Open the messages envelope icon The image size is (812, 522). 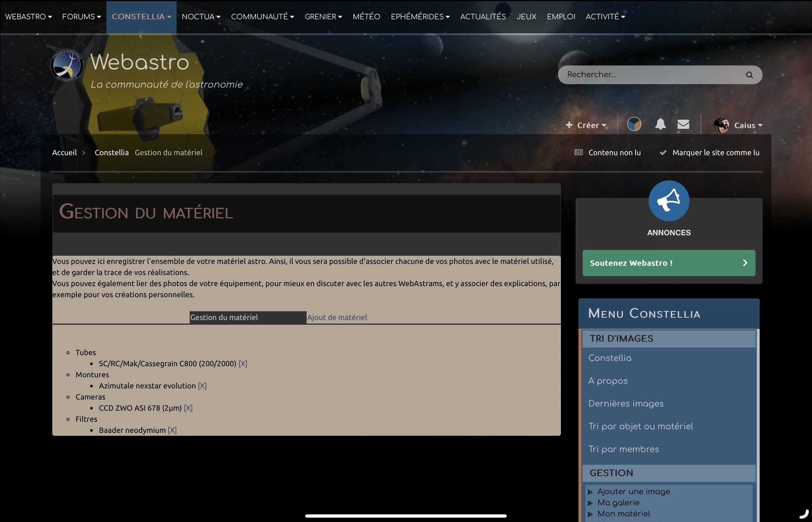683,125
